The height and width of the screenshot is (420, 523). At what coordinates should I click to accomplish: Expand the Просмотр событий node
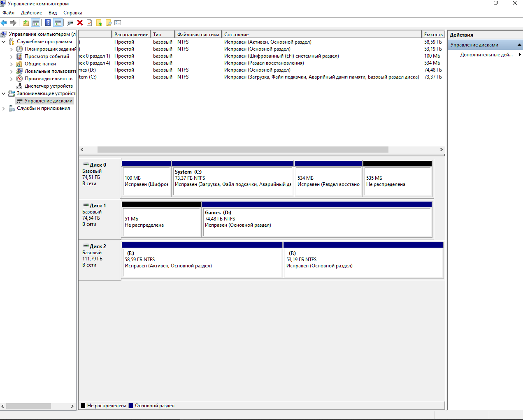pyautogui.click(x=12, y=56)
